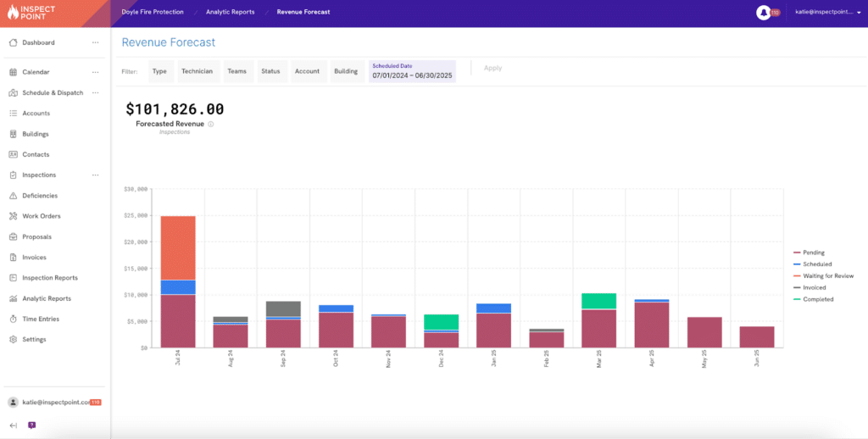Click the Settings gear icon
This screenshot has width=868, height=439.
click(13, 340)
